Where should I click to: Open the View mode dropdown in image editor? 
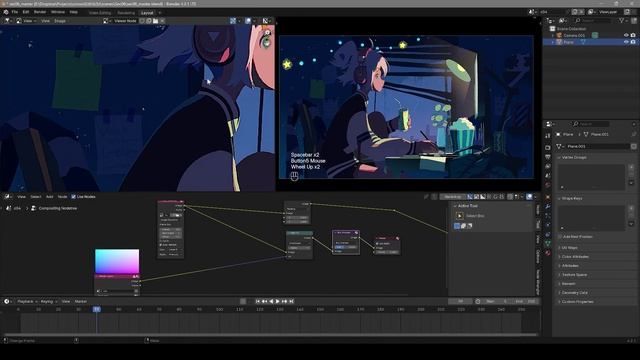tap(27, 20)
